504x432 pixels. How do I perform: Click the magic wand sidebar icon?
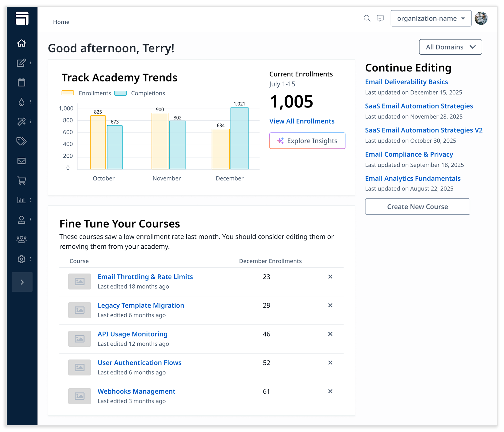(x=22, y=121)
